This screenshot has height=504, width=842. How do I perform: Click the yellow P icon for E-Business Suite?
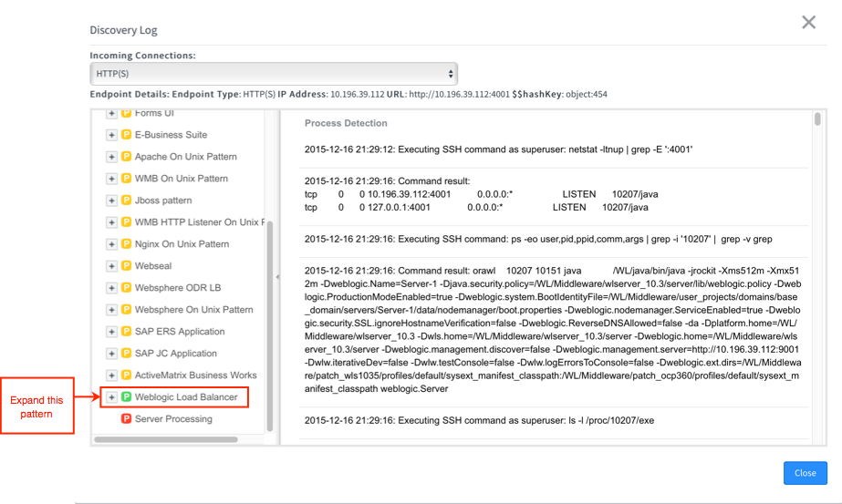pos(126,135)
